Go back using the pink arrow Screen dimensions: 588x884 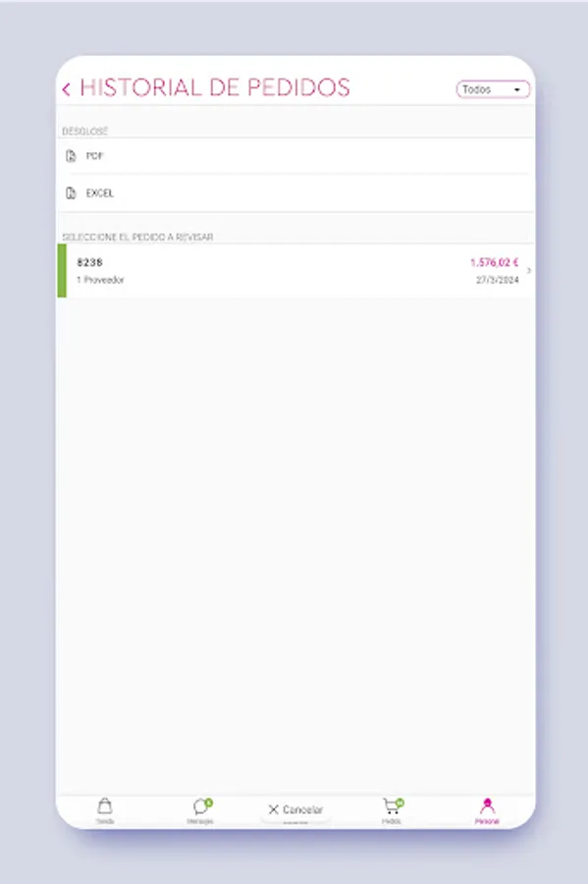click(x=67, y=89)
